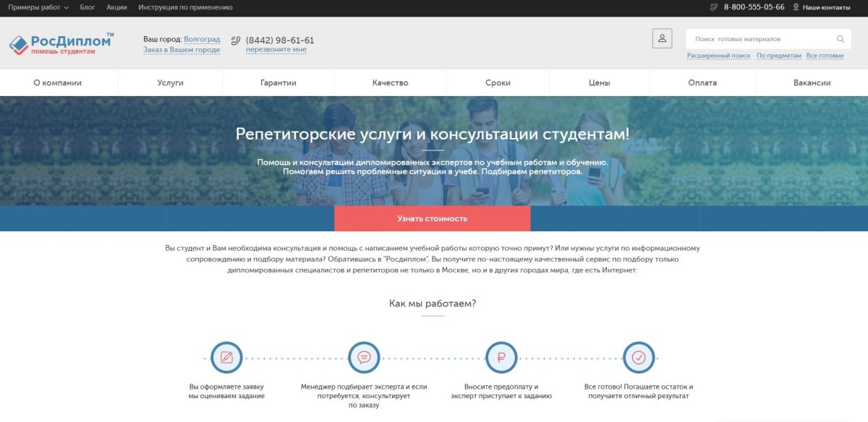This screenshot has width=868, height=422.
Task: Click the РосДиплом logo
Action: [61, 43]
